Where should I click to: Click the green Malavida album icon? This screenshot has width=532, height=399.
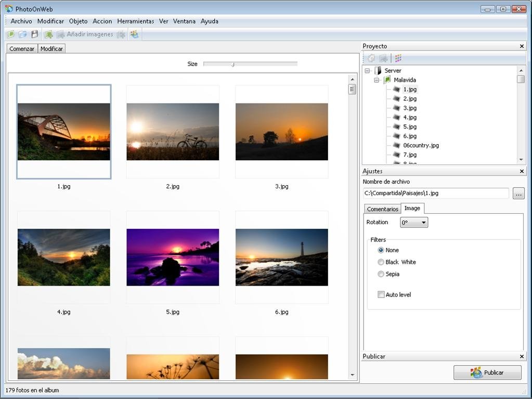click(387, 80)
